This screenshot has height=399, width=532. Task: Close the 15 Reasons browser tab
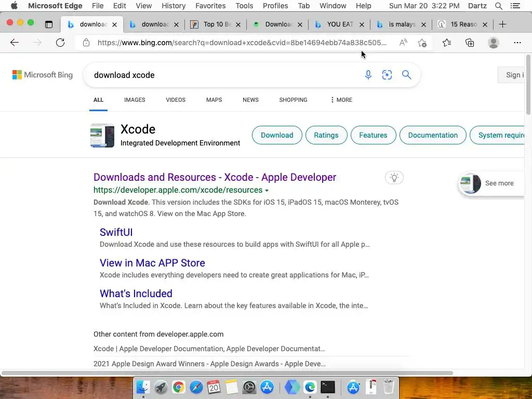(485, 24)
